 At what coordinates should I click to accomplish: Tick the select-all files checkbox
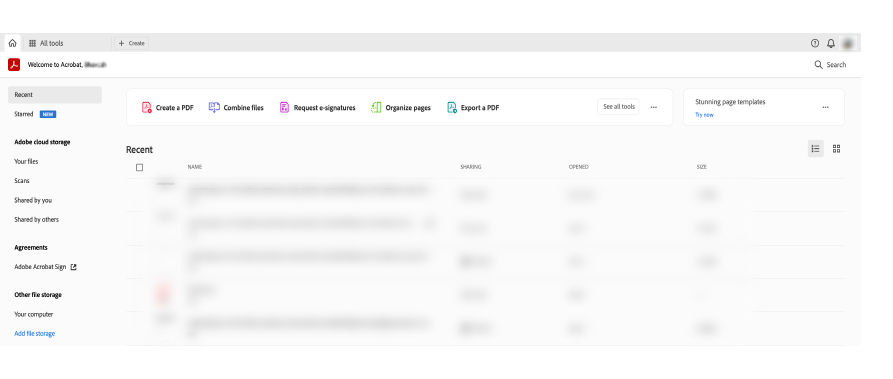click(x=140, y=168)
